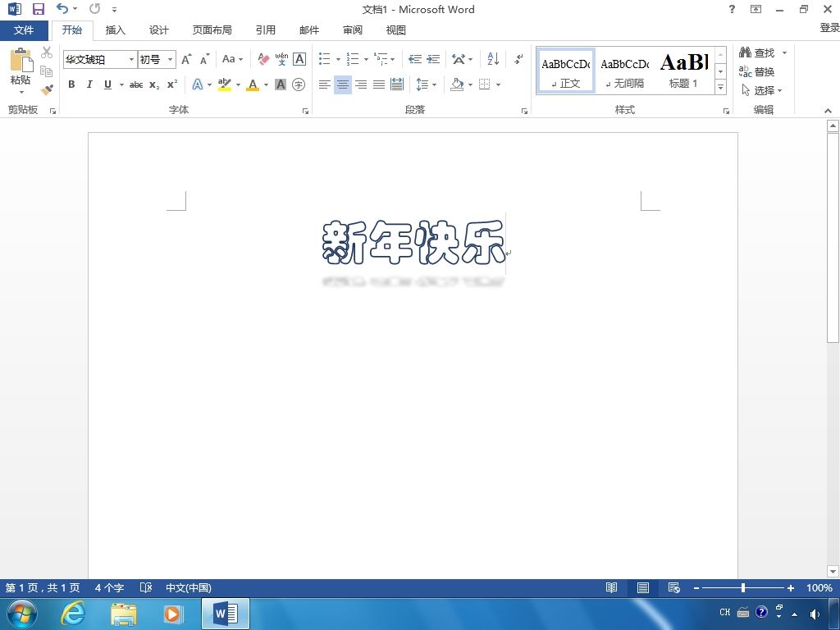Screen dimensions: 840x630
Task: Justify the paragraph text
Action: tap(379, 84)
